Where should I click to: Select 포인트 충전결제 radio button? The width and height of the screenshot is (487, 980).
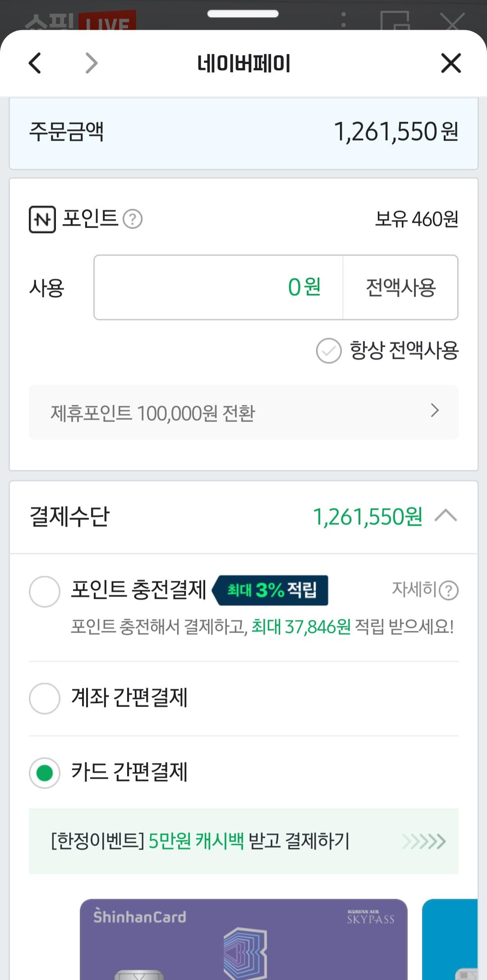[x=45, y=591]
